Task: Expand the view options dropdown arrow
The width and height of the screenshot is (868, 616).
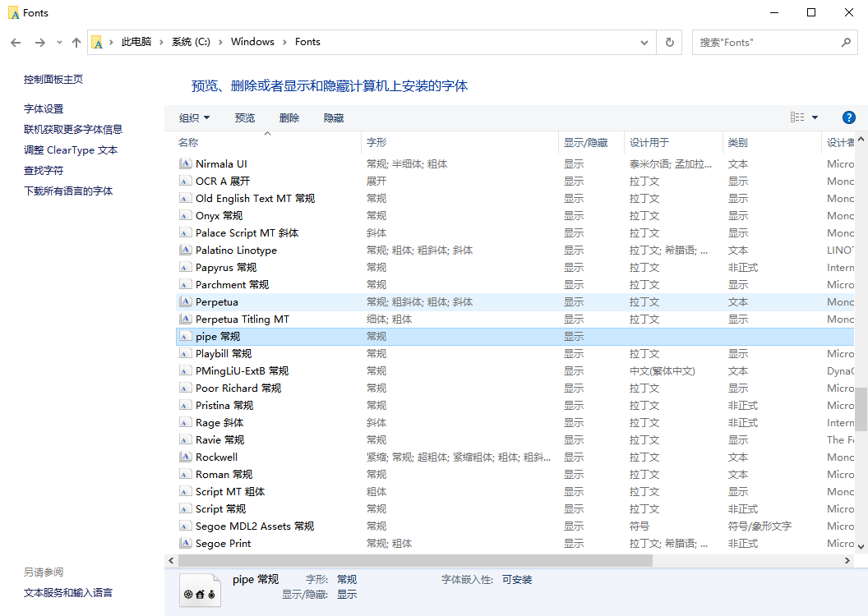Action: coord(815,117)
